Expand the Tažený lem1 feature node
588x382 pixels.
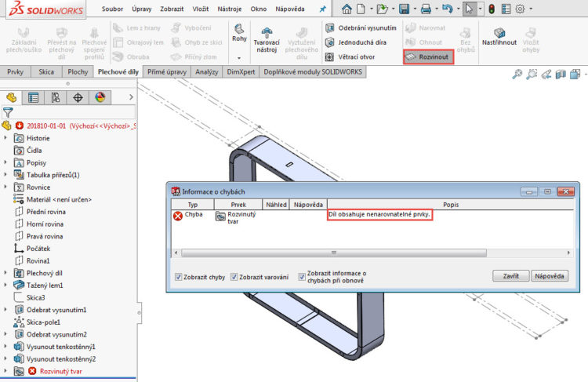click(5, 286)
